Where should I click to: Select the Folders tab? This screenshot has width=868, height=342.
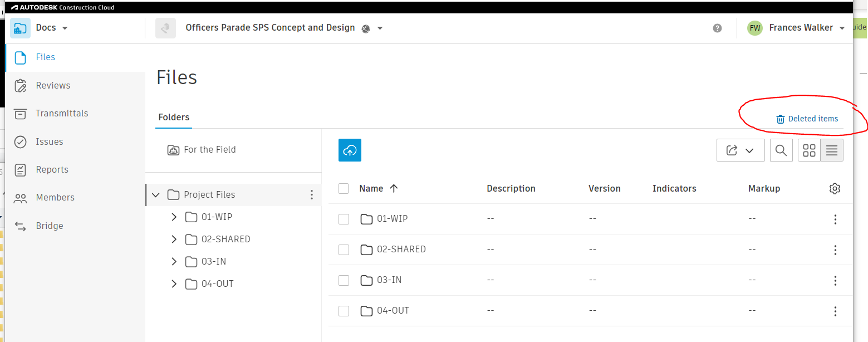tap(174, 118)
